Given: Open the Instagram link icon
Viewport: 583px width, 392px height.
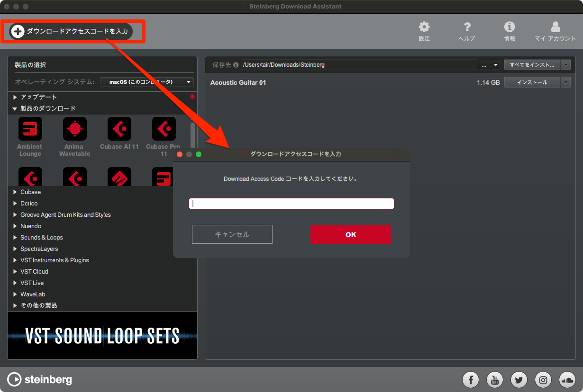Looking at the screenshot, I should [543, 379].
